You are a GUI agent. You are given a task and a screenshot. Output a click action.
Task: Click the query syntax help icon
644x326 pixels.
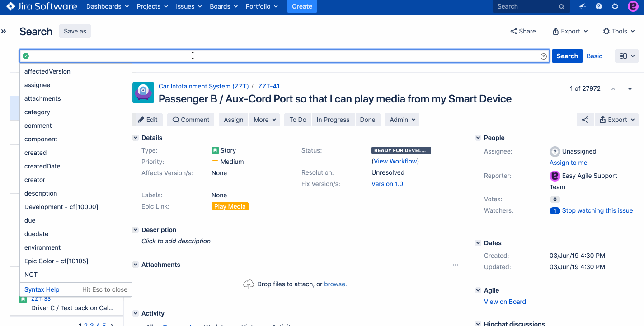point(544,56)
